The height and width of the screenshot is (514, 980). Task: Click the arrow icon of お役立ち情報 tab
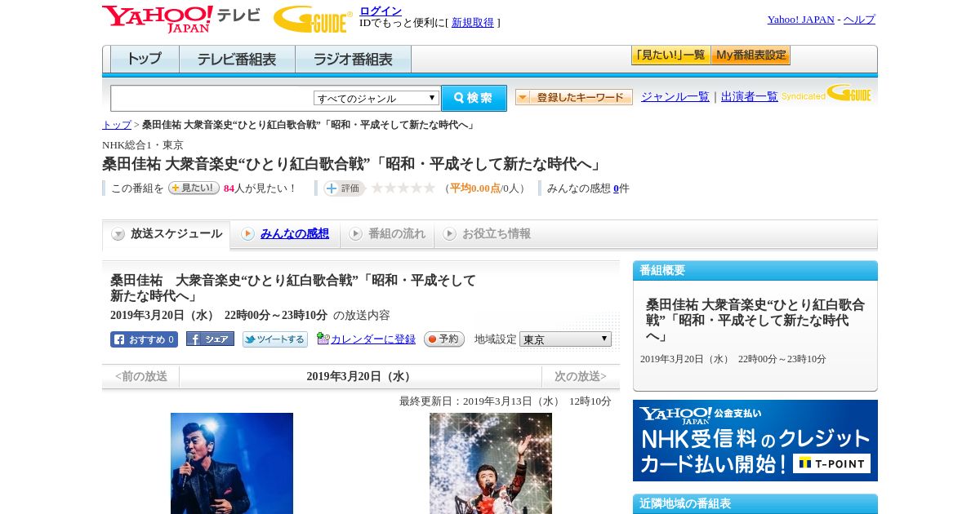[x=449, y=234]
